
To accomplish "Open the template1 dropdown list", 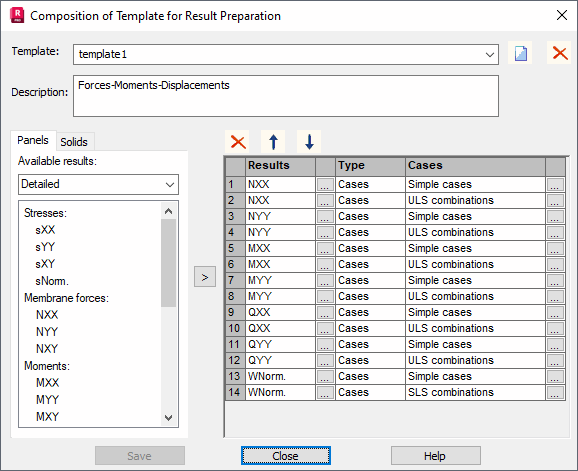I will click(x=490, y=55).
